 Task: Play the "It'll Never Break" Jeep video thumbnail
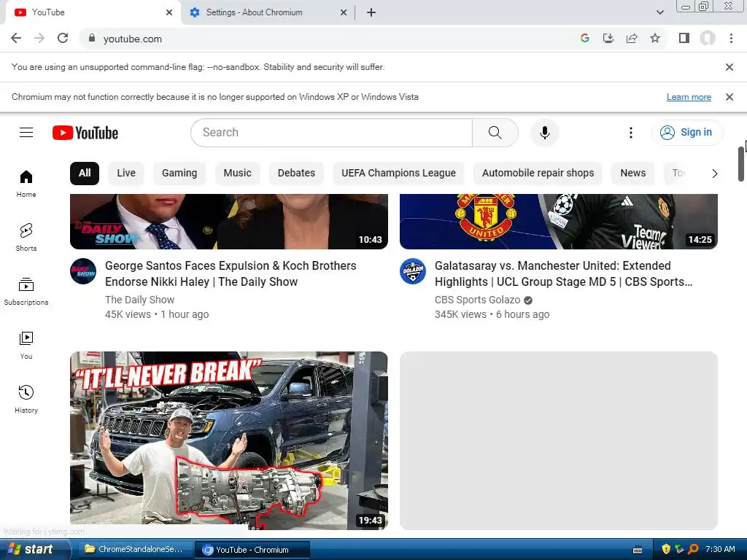click(x=228, y=440)
